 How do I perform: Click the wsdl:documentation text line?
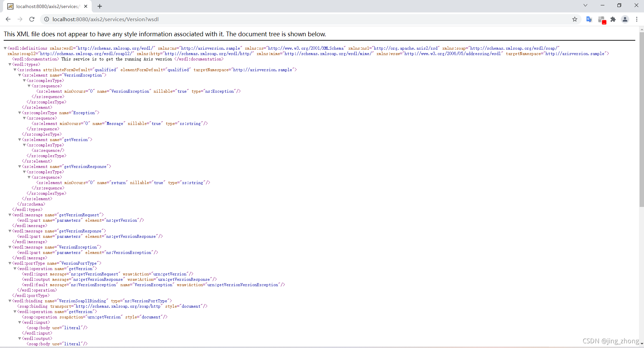pyautogui.click(x=118, y=59)
